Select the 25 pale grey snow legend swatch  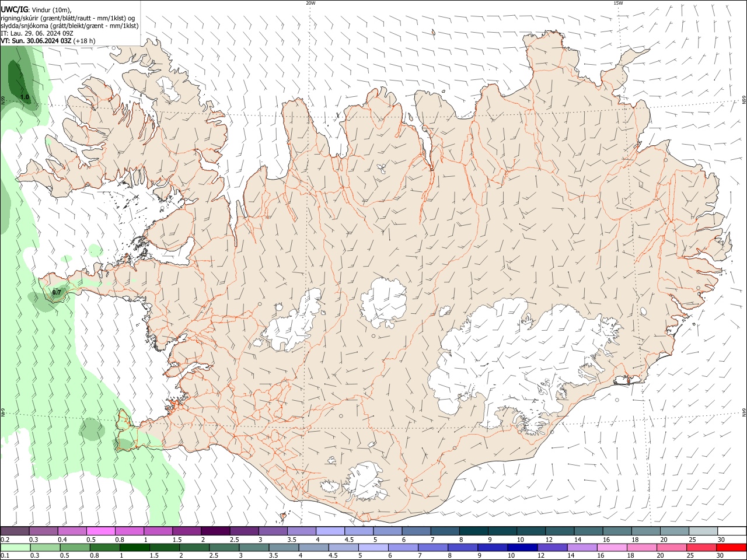pos(704,531)
